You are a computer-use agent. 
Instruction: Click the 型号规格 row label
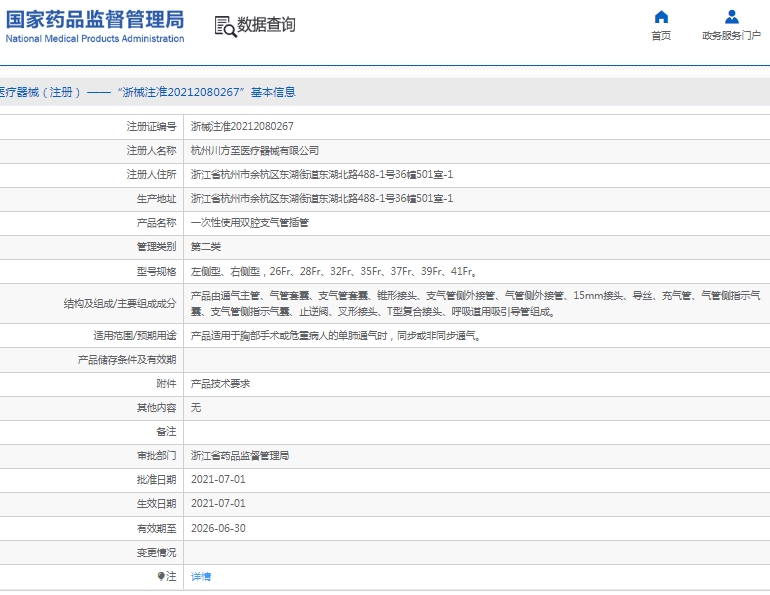156,271
